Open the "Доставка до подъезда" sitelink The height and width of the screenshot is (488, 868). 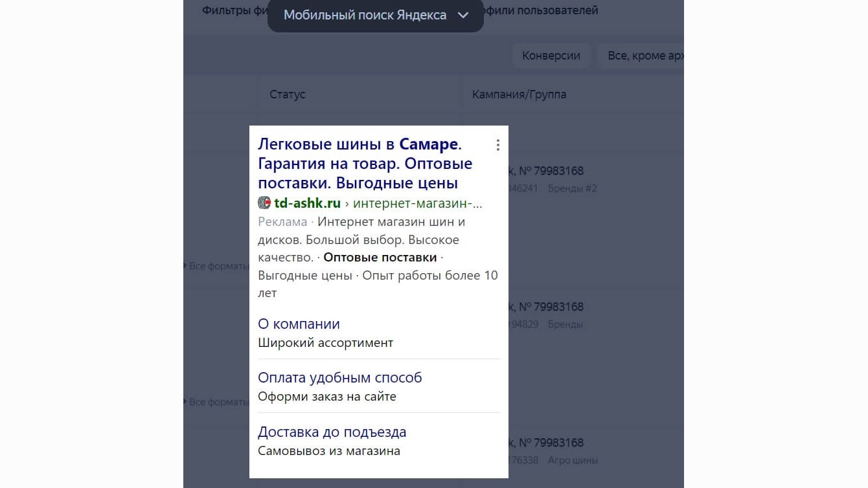(x=332, y=432)
